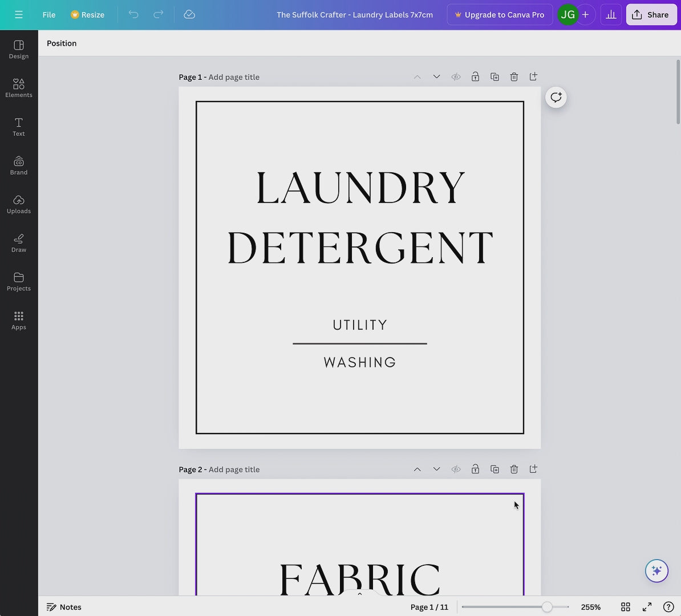Open the Elements tab in sidebar
The width and height of the screenshot is (681, 616).
click(19, 88)
